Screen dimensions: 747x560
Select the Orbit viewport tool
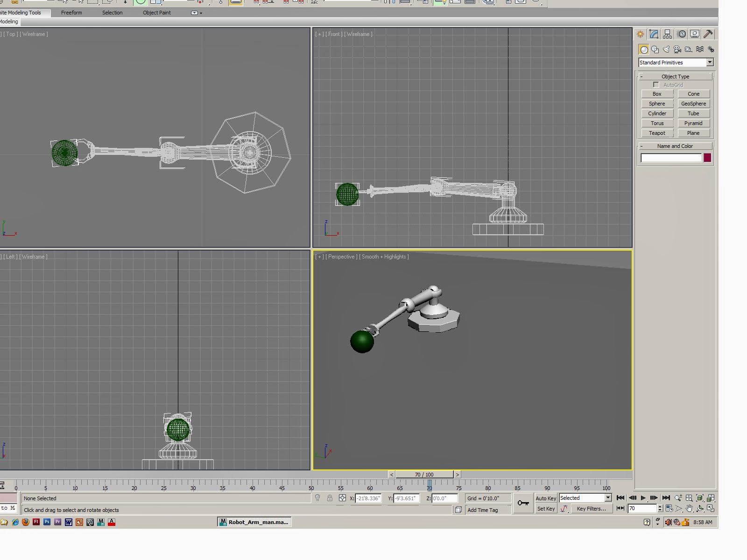(x=700, y=509)
